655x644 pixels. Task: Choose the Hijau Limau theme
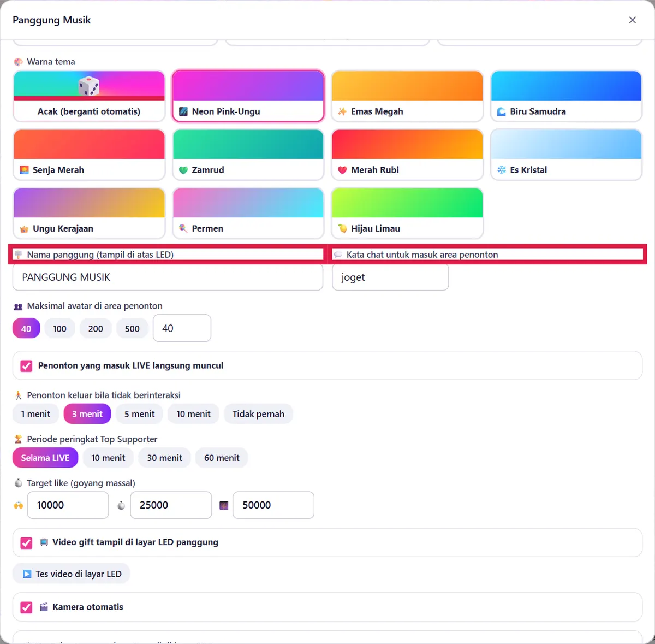[407, 213]
